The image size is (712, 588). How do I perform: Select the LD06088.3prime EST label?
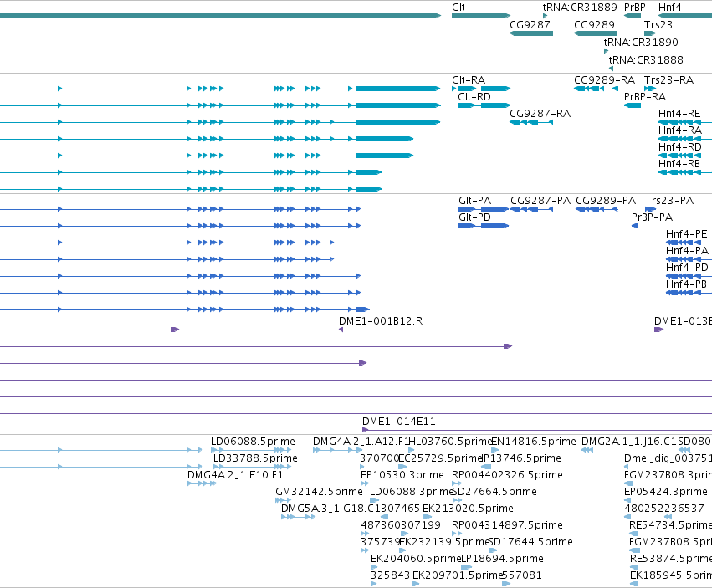tap(412, 492)
